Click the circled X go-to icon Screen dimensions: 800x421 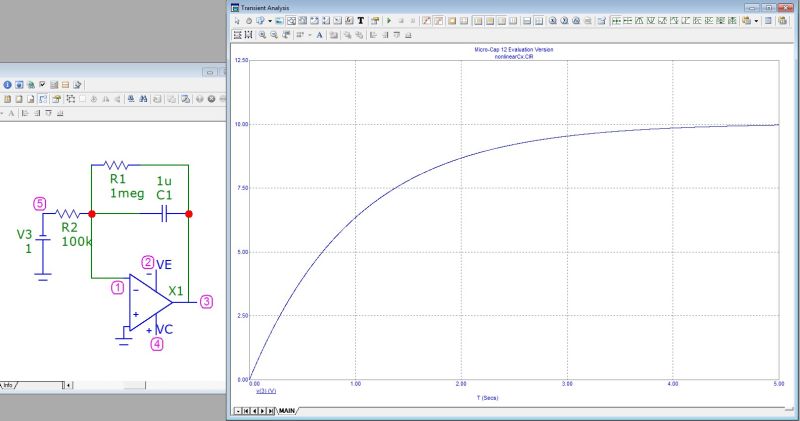553,21
